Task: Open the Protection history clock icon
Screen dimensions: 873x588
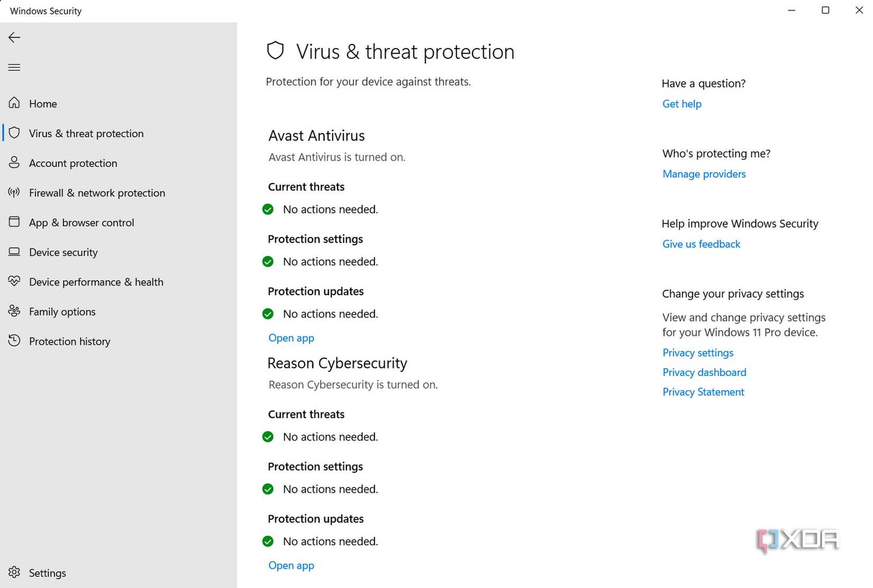Action: point(14,341)
